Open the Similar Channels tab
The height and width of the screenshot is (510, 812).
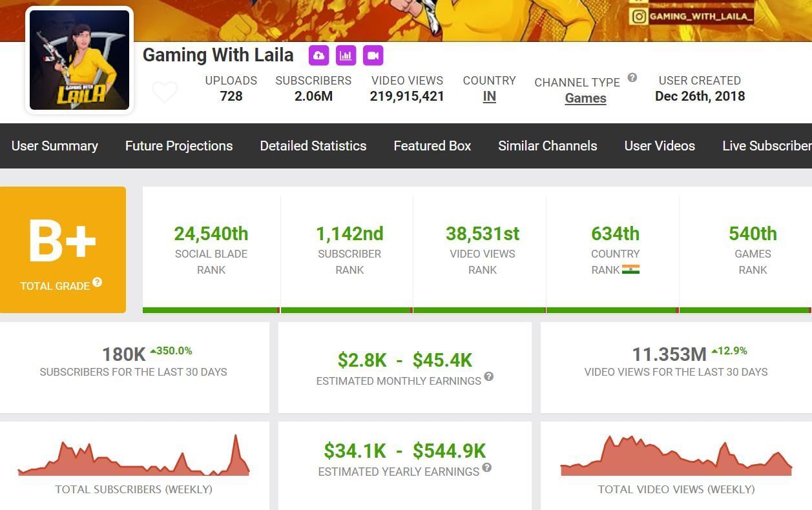click(548, 146)
